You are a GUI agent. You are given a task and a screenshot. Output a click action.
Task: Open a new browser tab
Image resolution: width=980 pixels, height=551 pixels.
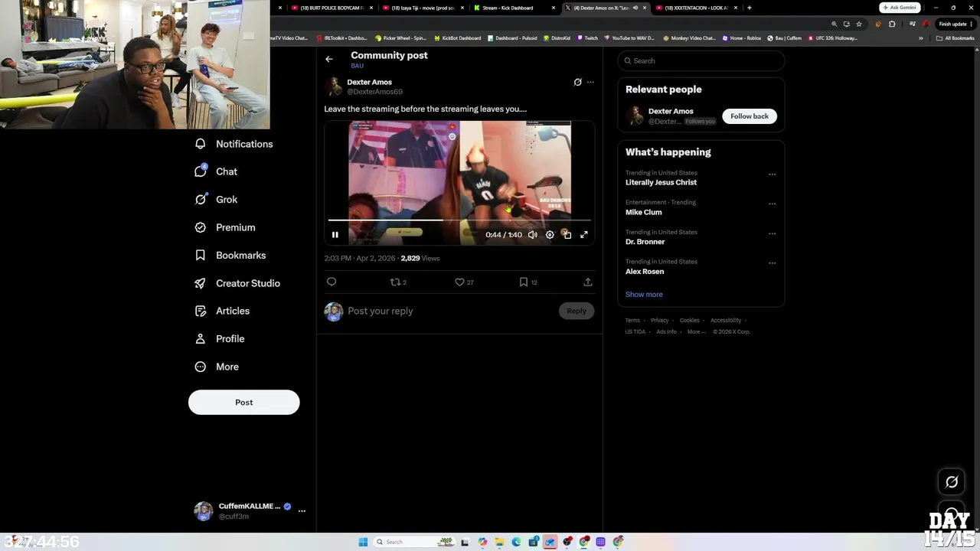coord(750,8)
